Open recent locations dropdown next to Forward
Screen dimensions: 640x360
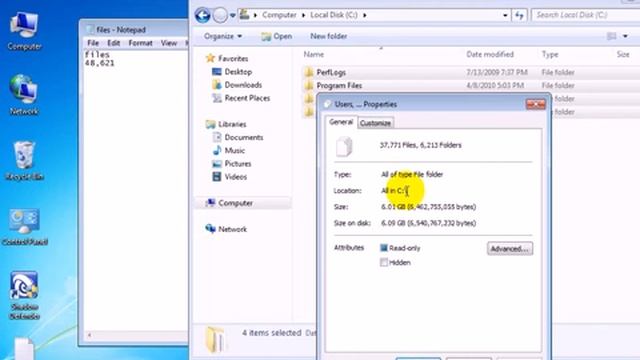[x=233, y=16]
